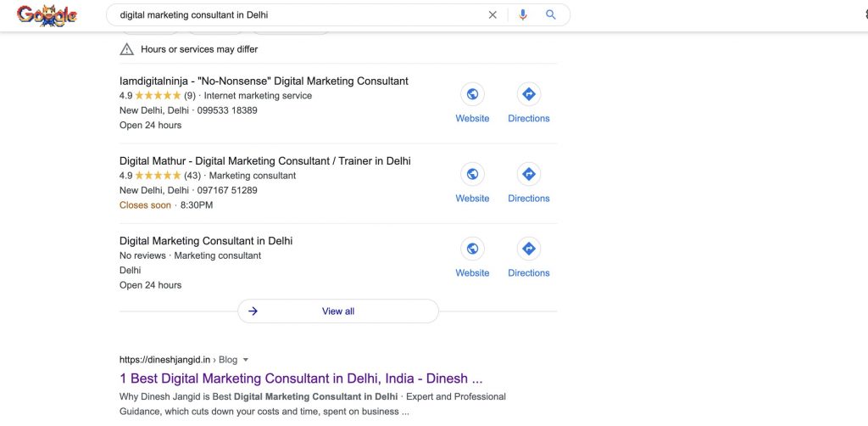Click the Website label under Iamdigitalninja globe
This screenshot has height=426, width=868.
click(472, 119)
